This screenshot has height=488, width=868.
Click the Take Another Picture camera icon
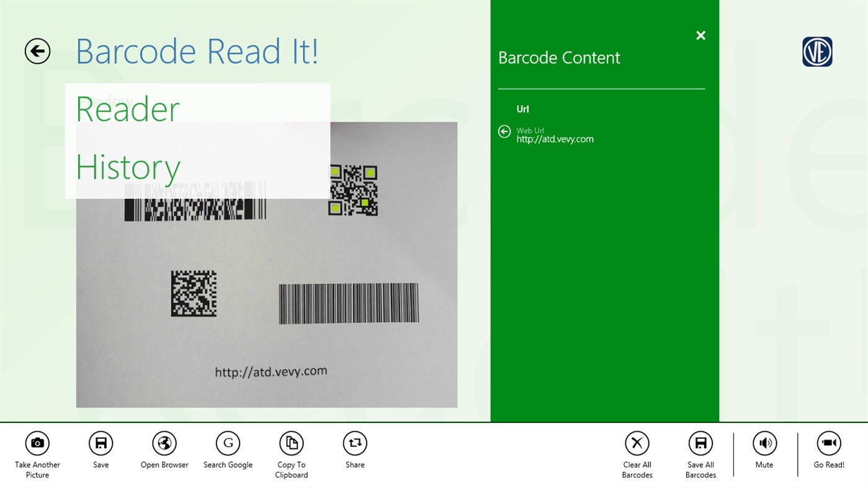point(37,443)
